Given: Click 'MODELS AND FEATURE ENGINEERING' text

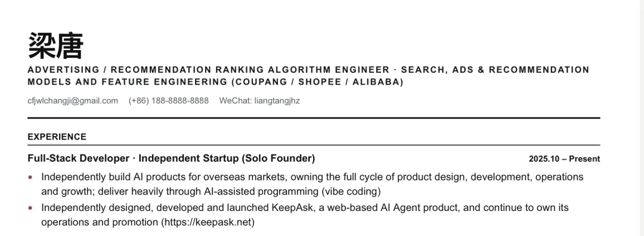Looking at the screenshot, I should point(128,82).
